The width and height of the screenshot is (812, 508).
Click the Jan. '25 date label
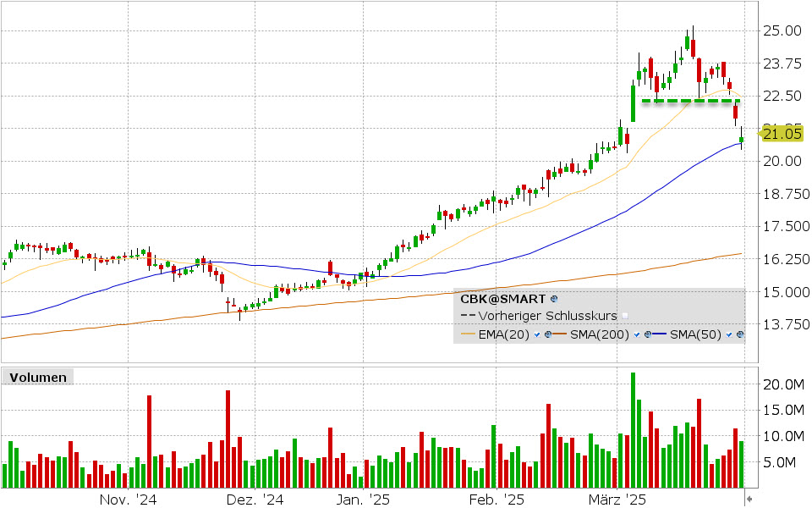(363, 500)
